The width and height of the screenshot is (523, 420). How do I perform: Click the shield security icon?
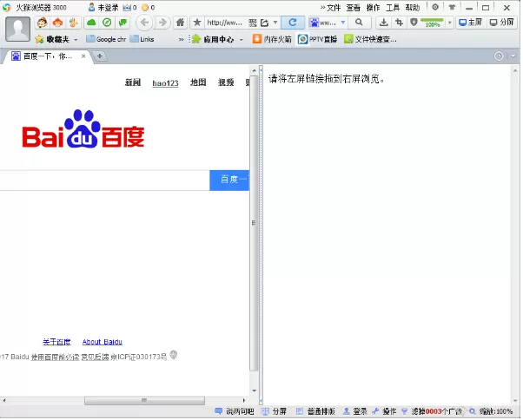tap(414, 23)
